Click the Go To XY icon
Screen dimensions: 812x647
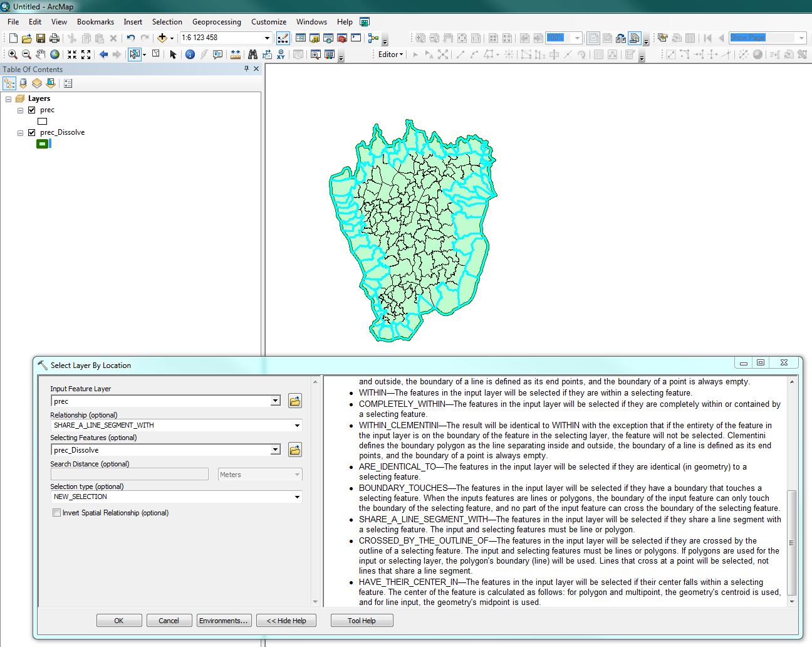[x=281, y=55]
